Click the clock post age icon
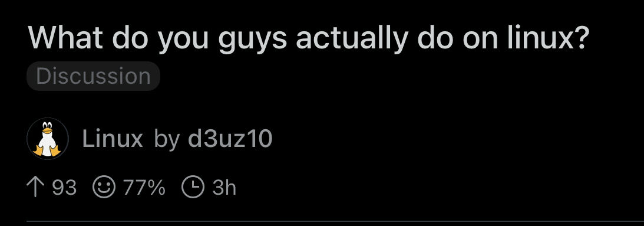This screenshot has height=226, width=644. pyautogui.click(x=193, y=188)
